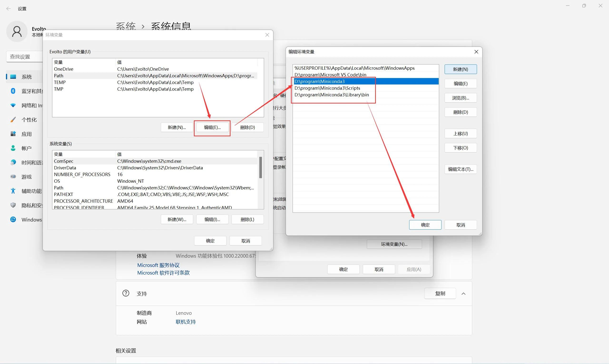The height and width of the screenshot is (364, 609).
Task: Click Edit text (编辑文本) button
Action: pyautogui.click(x=460, y=169)
